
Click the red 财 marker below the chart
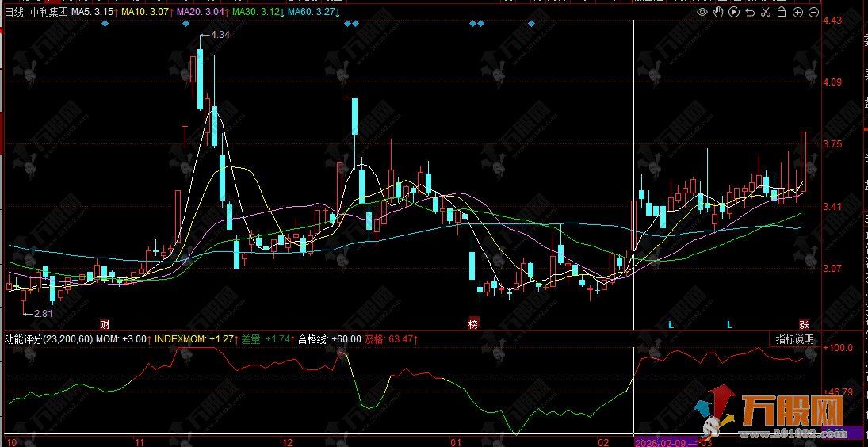pyautogui.click(x=104, y=324)
